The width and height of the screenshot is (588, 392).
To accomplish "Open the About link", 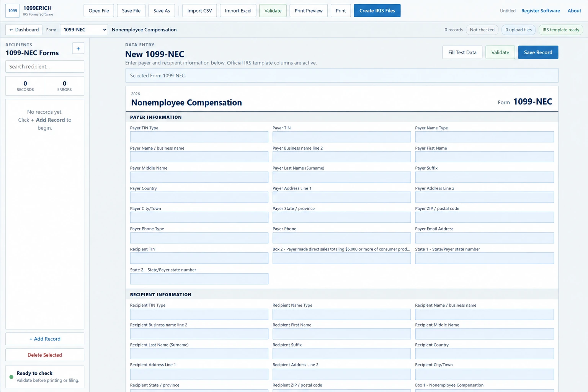I will click(574, 11).
